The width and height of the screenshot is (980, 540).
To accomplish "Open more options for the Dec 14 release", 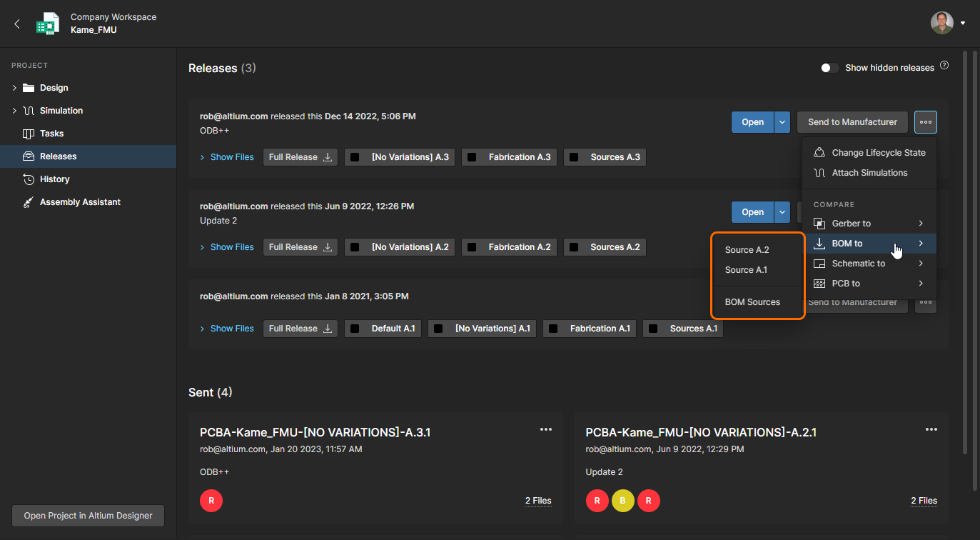I will (x=926, y=122).
